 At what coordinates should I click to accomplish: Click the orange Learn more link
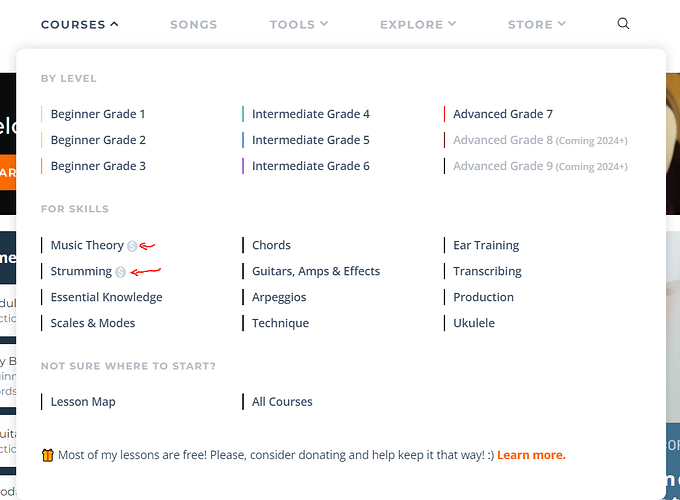[531, 455]
